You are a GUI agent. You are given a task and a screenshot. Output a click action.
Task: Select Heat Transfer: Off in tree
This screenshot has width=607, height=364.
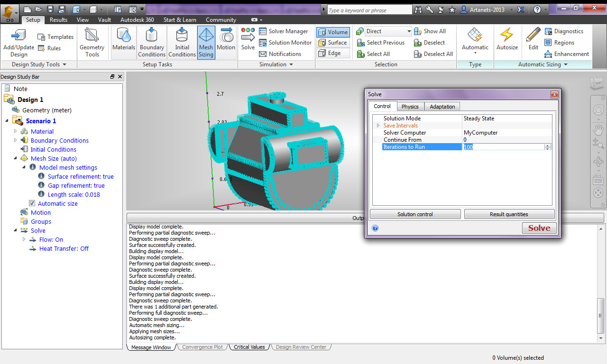point(64,248)
